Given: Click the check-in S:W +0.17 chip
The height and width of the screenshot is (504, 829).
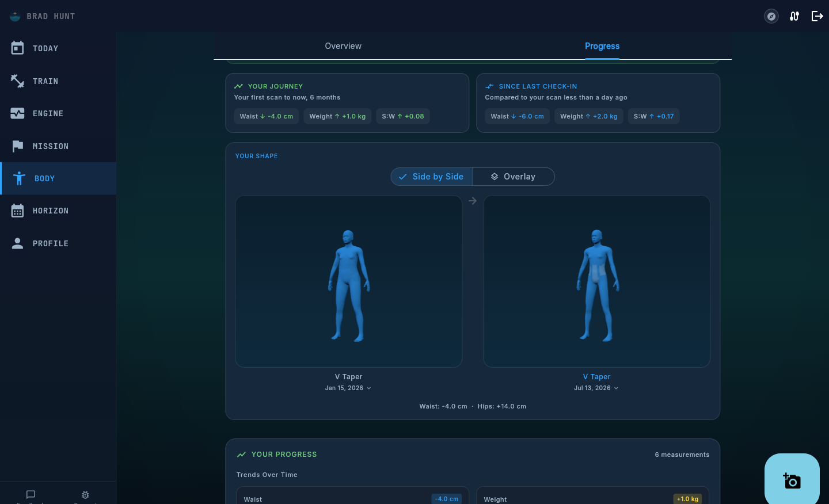Looking at the screenshot, I should [654, 116].
